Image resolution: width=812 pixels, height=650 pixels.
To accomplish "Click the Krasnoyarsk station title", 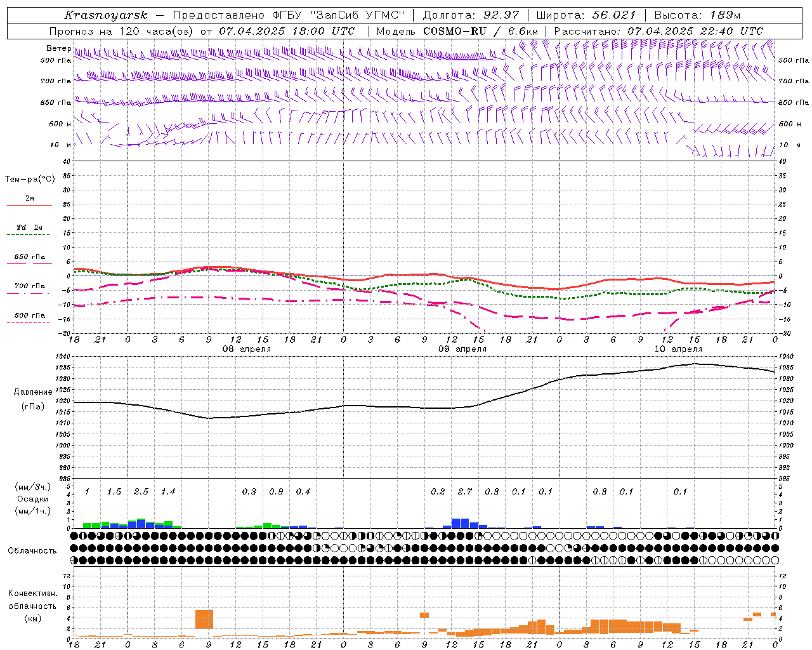I will [106, 15].
